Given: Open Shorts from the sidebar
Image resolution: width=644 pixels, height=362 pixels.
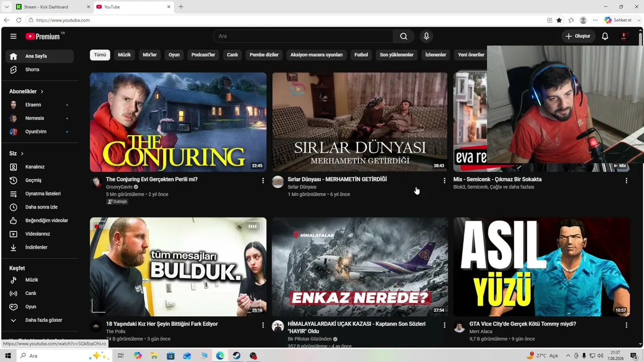Looking at the screenshot, I should point(40,69).
